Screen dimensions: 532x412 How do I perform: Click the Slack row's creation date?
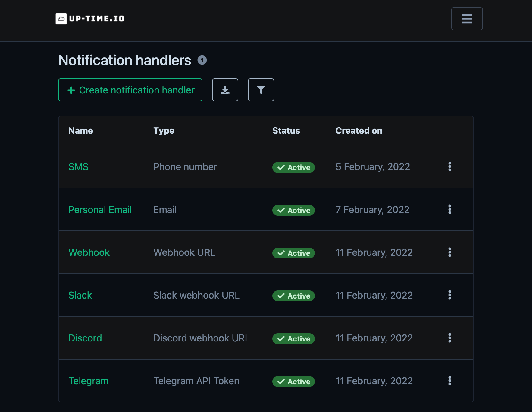pos(374,295)
